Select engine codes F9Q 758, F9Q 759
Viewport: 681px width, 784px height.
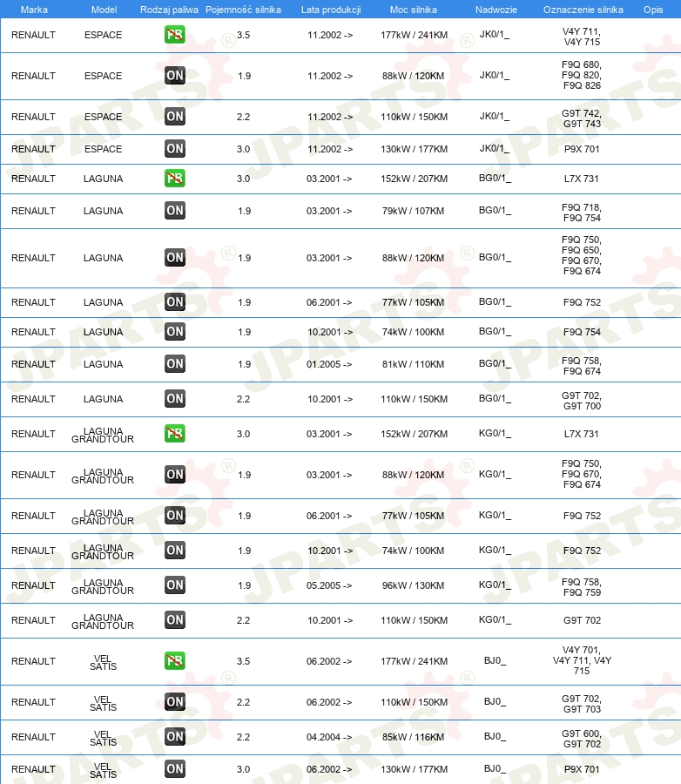(582, 587)
